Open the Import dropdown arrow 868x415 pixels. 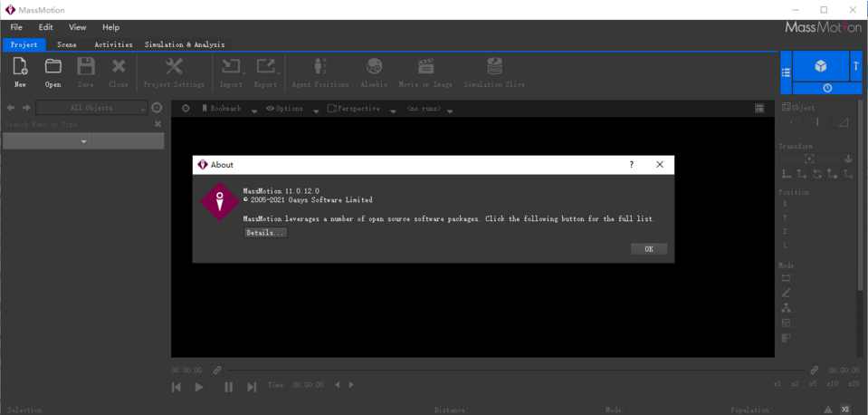click(243, 72)
